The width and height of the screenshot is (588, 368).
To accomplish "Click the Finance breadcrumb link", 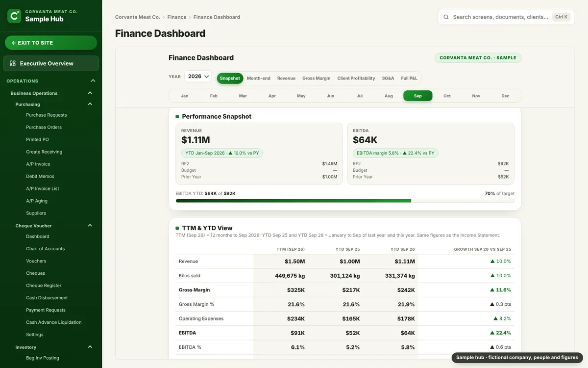I will coord(177,17).
